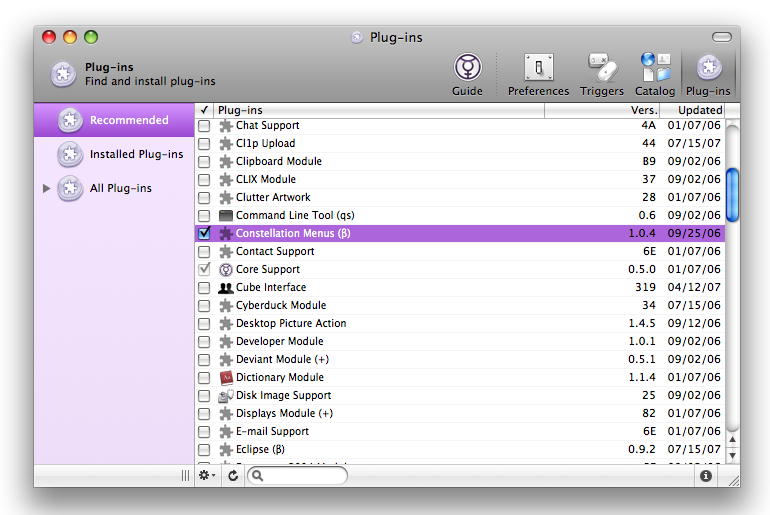Click the large Plug-ins header icon
Viewport: 770px width, 515px height.
tap(63, 75)
